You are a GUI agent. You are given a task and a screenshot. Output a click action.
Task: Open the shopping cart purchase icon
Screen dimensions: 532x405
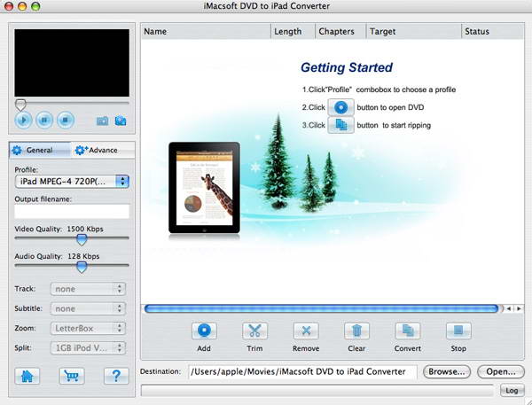pos(71,375)
